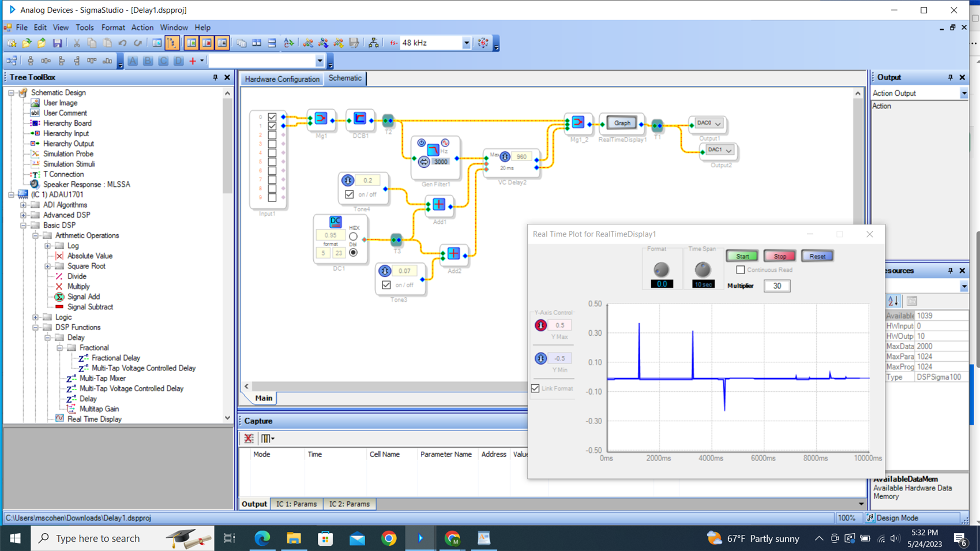980x551 pixels.
Task: Click the Start button in Real Time Plot
Action: (x=742, y=256)
